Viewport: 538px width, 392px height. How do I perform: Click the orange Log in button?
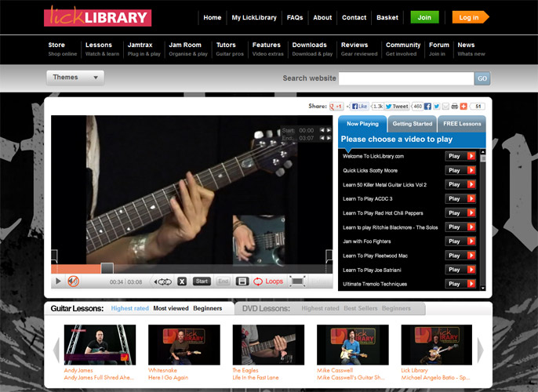coord(470,17)
